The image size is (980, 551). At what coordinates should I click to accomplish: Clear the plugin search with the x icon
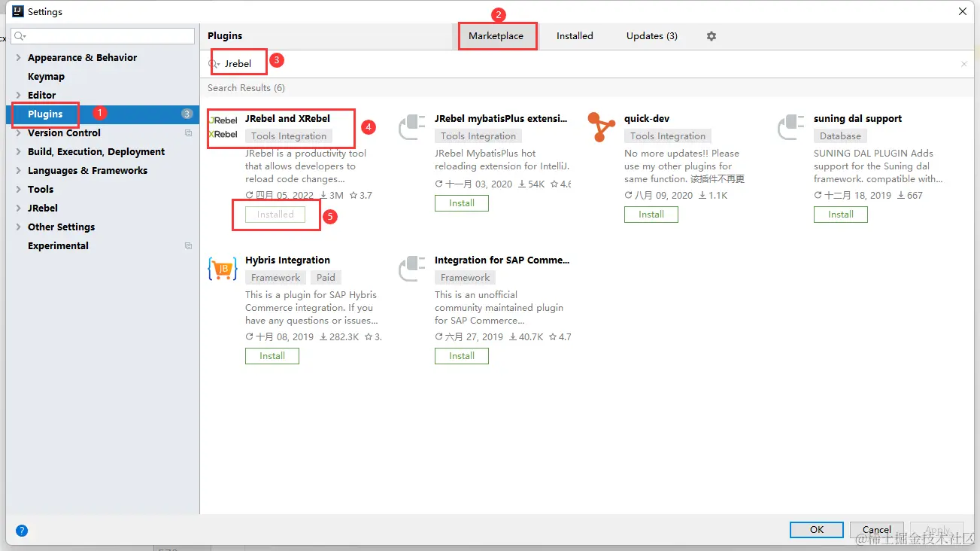[x=964, y=64]
